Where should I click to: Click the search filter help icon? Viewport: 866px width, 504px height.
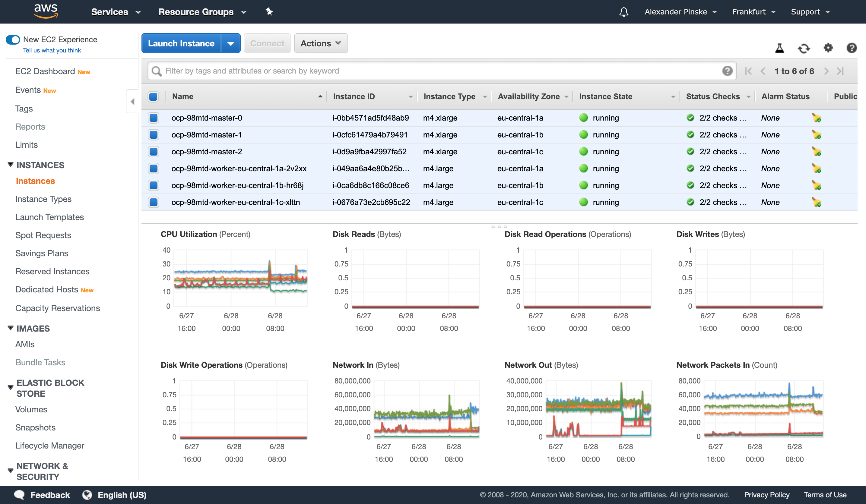click(x=727, y=71)
